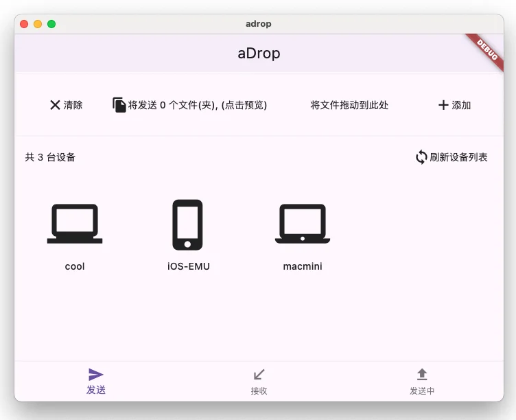
Task: Click the 将文件拖动到此处 drop area text
Action: [x=349, y=105]
